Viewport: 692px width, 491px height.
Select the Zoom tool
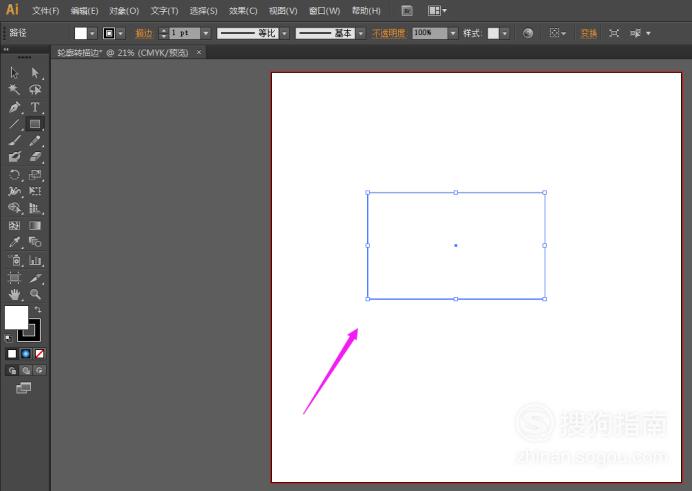[35, 295]
